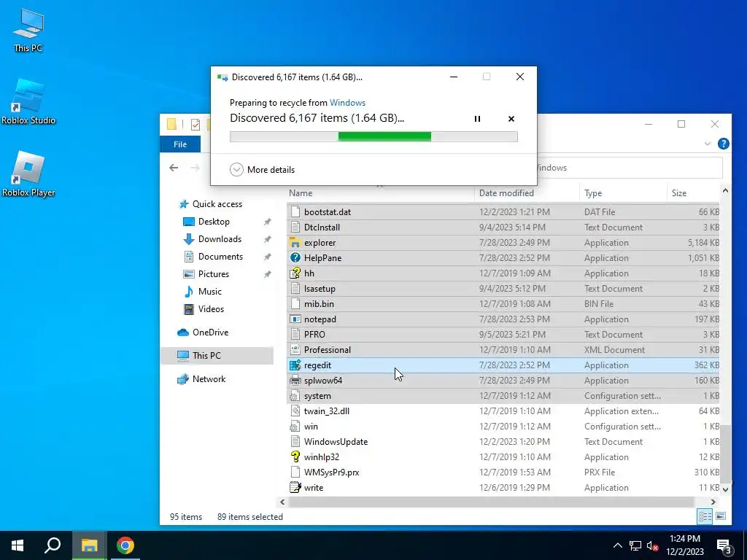Show hidden system tray icons
Image resolution: width=747 pixels, height=560 pixels.
(617, 545)
